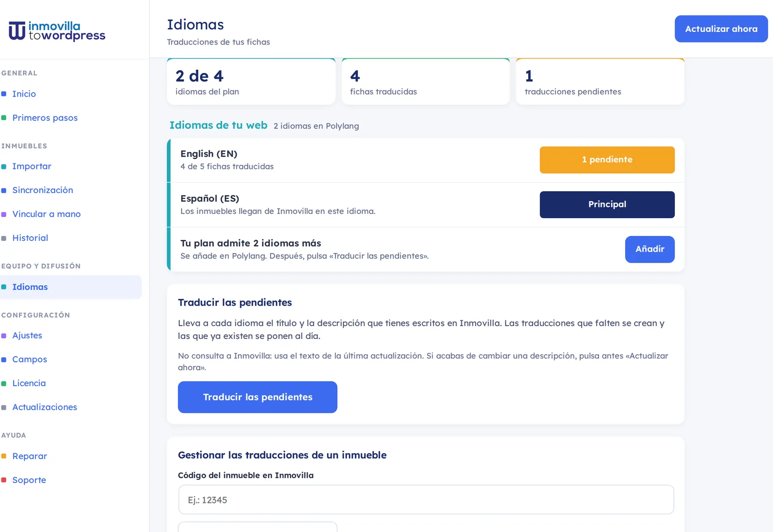Viewport: 773px width, 532px height.
Task: Click the '1' traducciones pendientes card
Action: (x=600, y=82)
